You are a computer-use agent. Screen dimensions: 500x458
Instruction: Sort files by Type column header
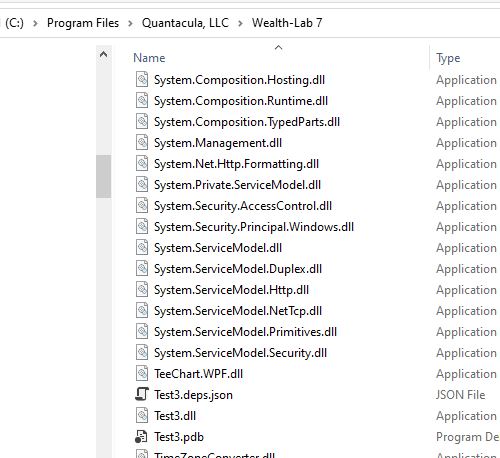[448, 58]
